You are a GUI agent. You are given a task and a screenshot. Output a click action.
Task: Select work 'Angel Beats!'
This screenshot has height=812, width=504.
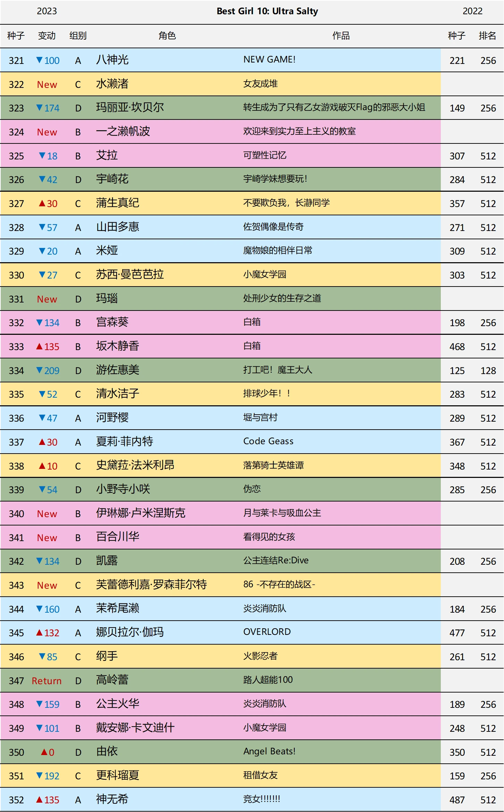pos(270,752)
